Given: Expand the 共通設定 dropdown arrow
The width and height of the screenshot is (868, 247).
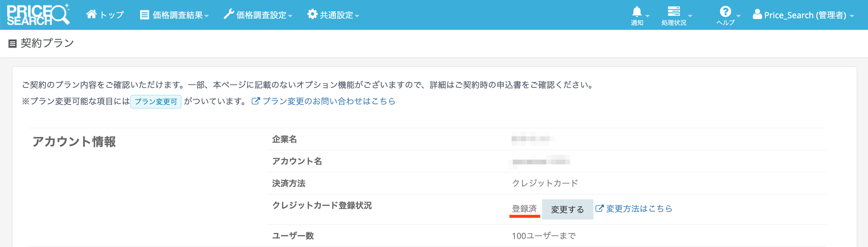Looking at the screenshot, I should pyautogui.click(x=357, y=16).
